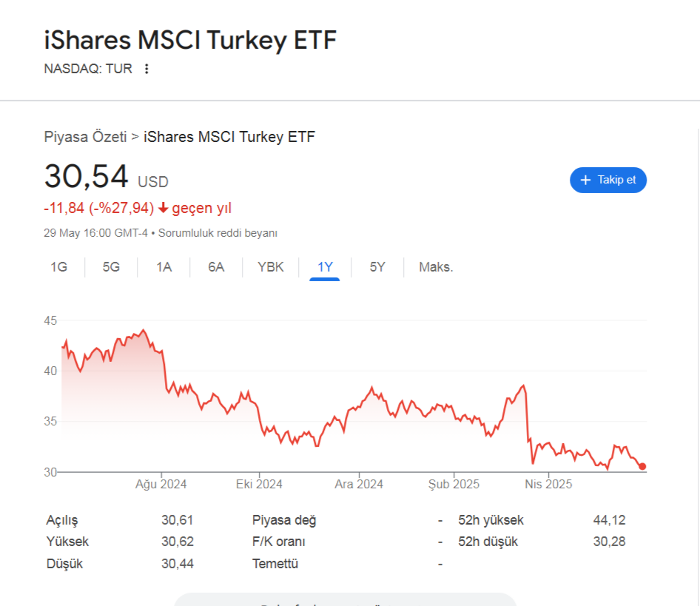
Task: Select the 5G time range tab
Action: coord(111,267)
